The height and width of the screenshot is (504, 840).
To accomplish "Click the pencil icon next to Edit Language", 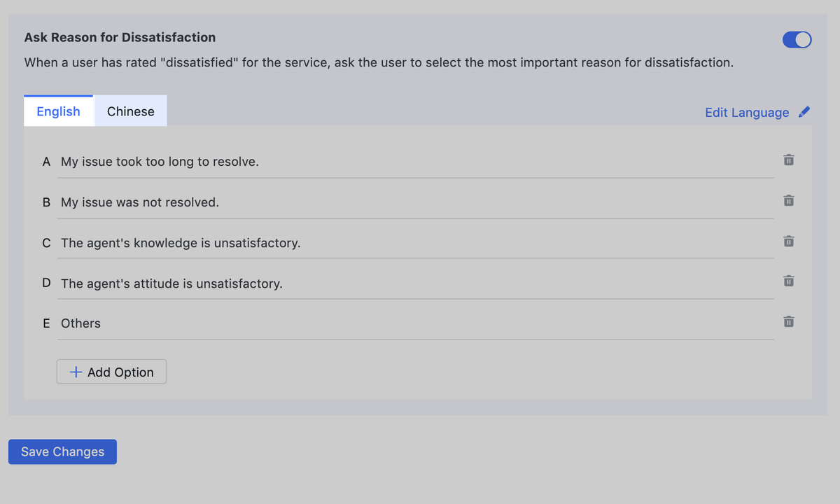I will coord(804,112).
